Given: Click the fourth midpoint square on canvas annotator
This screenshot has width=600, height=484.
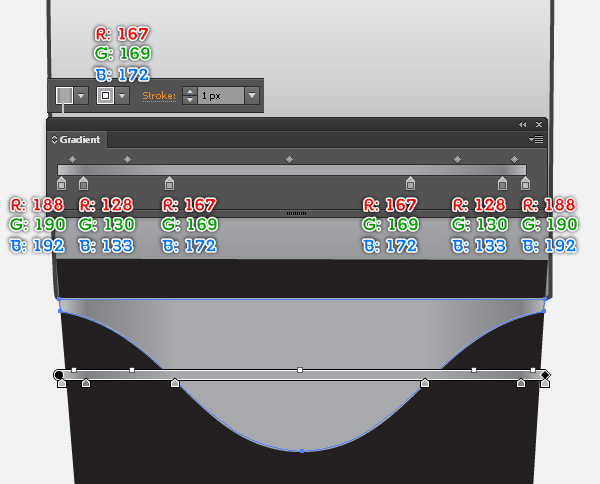Looking at the screenshot, I should (x=474, y=370).
